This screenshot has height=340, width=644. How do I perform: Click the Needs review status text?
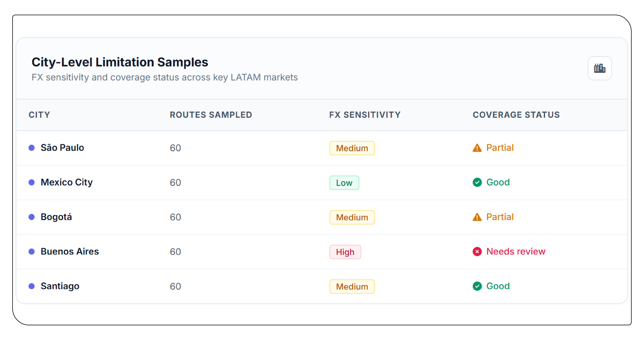(x=515, y=251)
